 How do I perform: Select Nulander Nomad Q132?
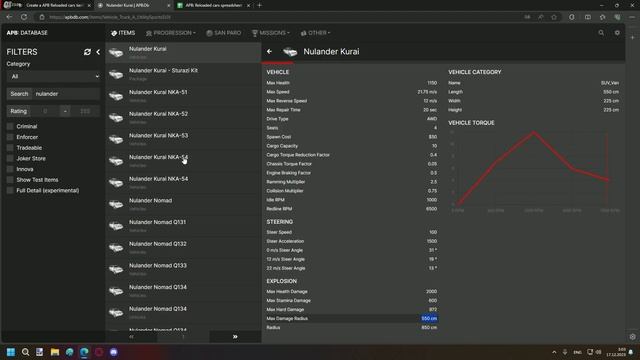pos(183,247)
